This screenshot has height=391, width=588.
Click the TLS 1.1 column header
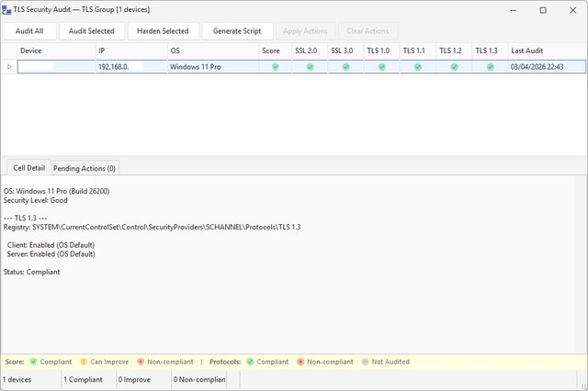(x=417, y=50)
